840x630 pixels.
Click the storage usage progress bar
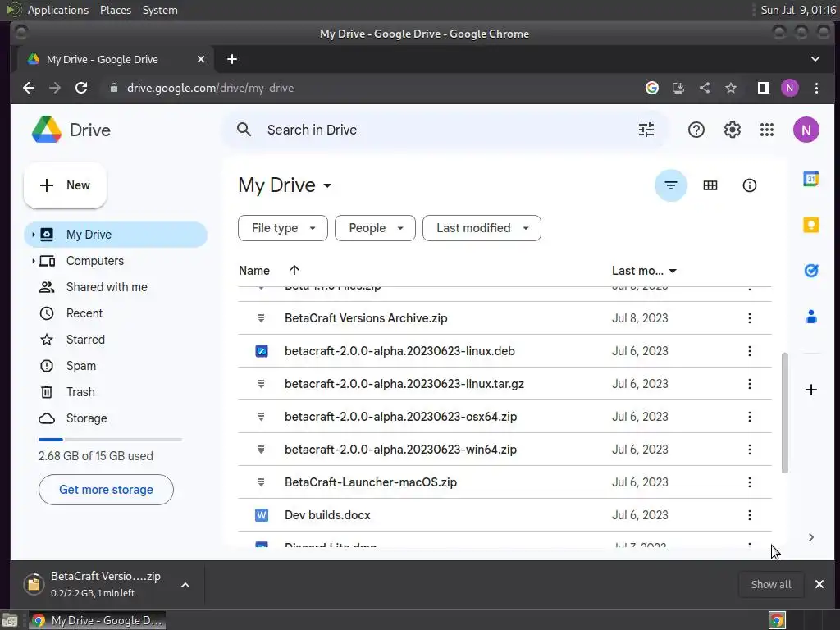tap(110, 440)
